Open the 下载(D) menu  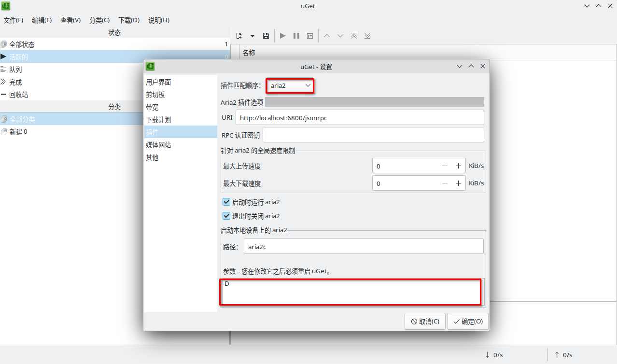point(128,20)
